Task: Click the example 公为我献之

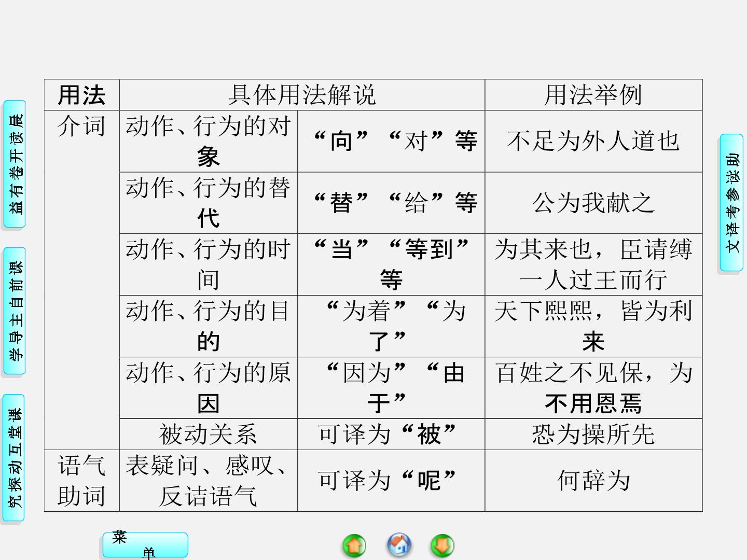Action: (x=593, y=203)
